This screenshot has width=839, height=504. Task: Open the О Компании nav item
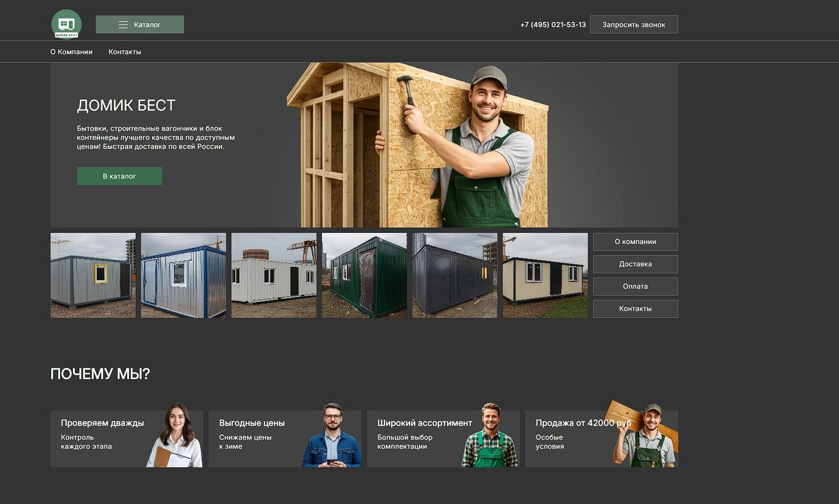pos(71,52)
